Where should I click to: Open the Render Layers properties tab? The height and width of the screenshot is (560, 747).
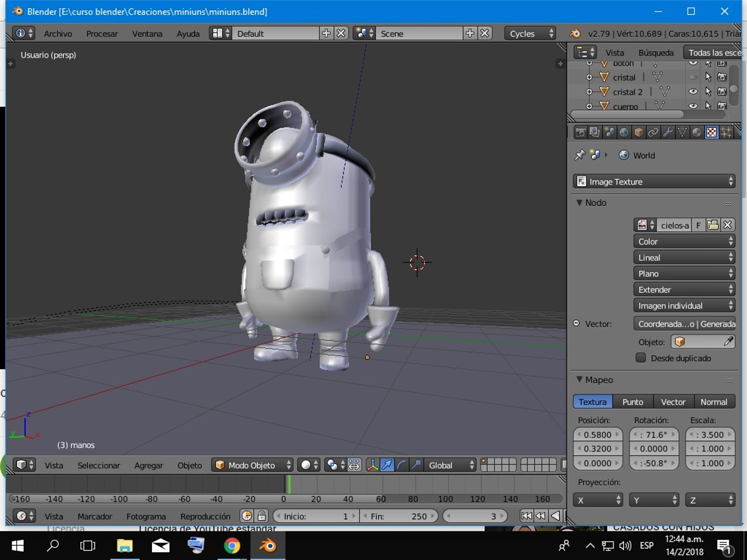point(595,133)
